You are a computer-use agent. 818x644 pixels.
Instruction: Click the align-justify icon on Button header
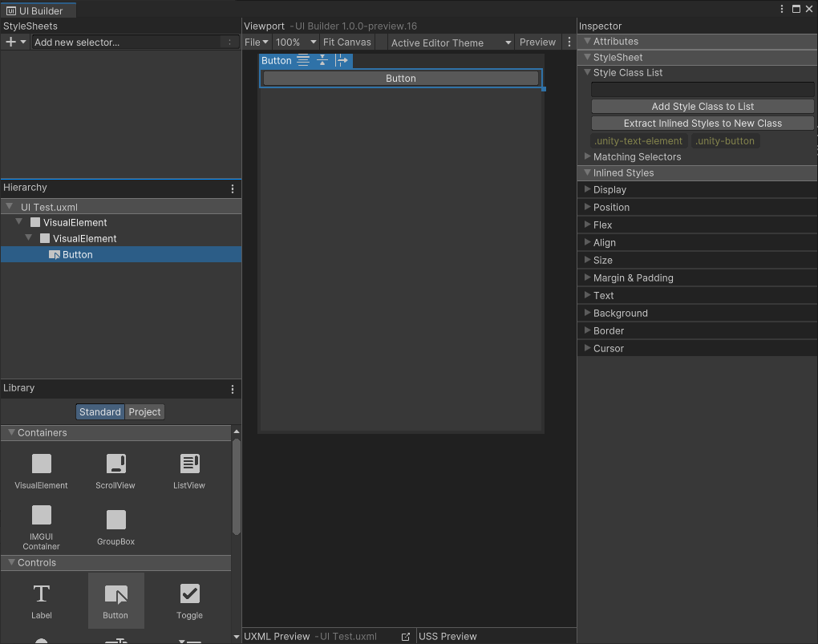point(303,60)
